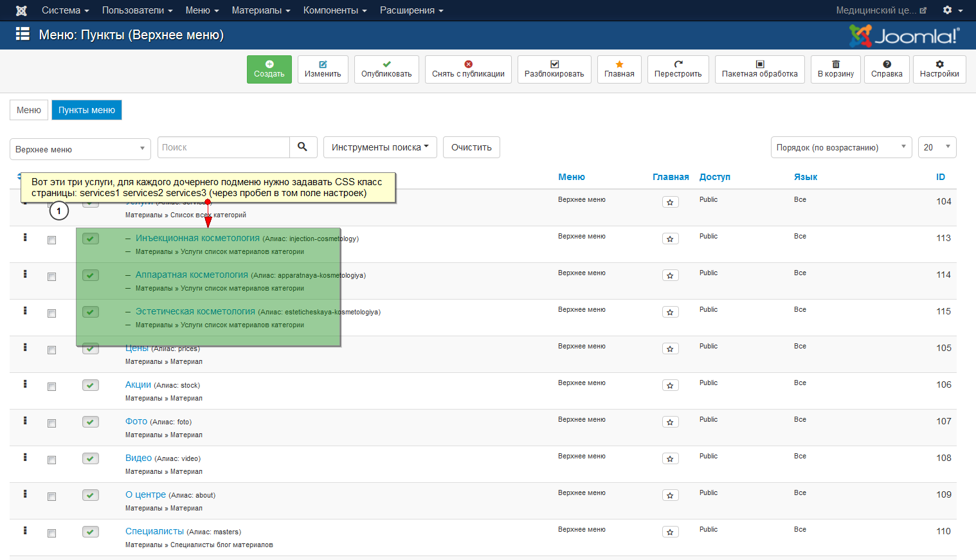Viewport: 976px width, 560px height.
Task: Click the green Создать button
Action: [269, 69]
